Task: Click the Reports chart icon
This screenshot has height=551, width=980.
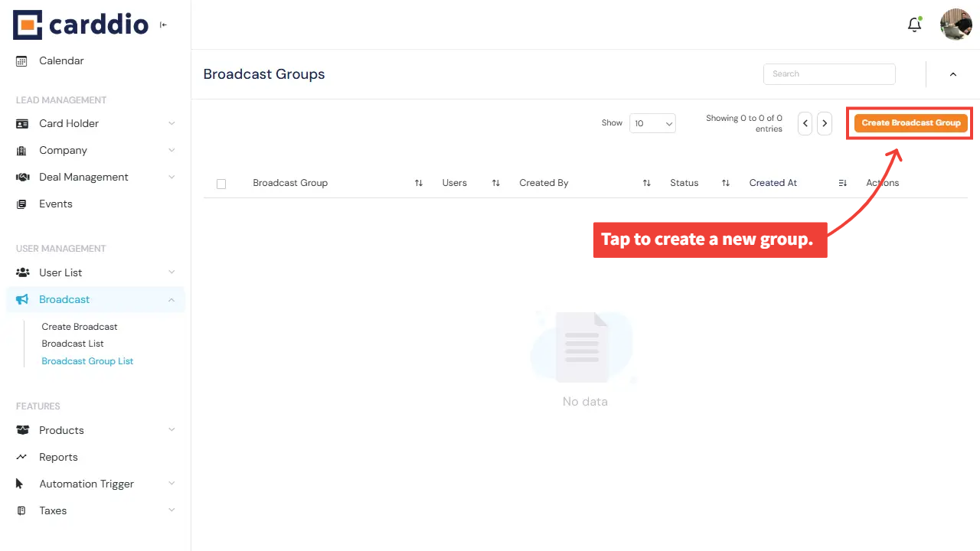Action: click(22, 457)
